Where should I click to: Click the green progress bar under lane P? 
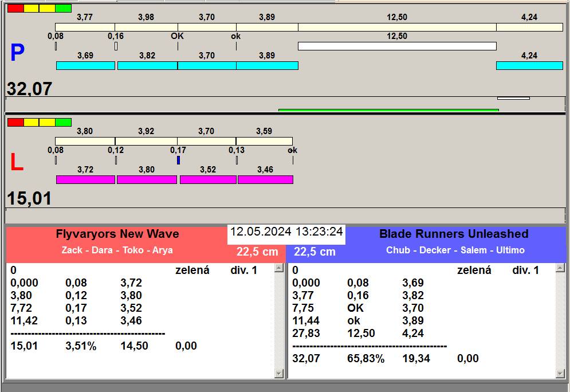388,110
